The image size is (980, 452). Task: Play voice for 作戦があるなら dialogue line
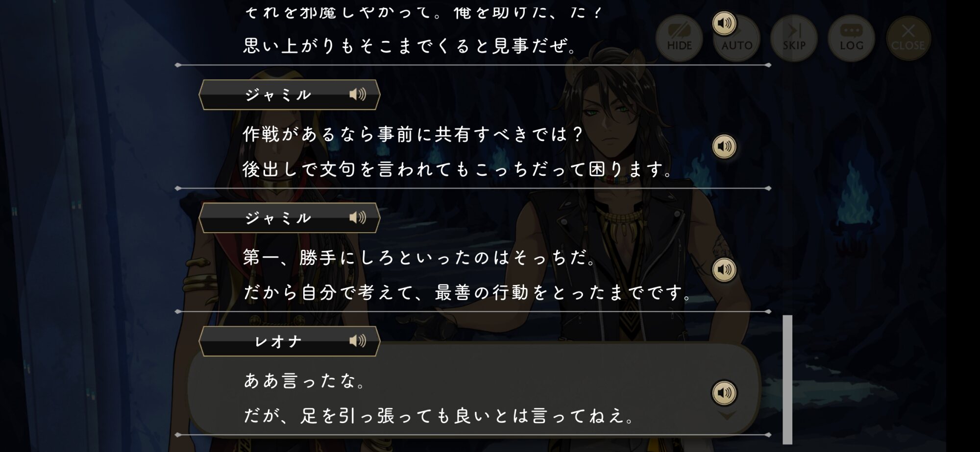pos(724,146)
